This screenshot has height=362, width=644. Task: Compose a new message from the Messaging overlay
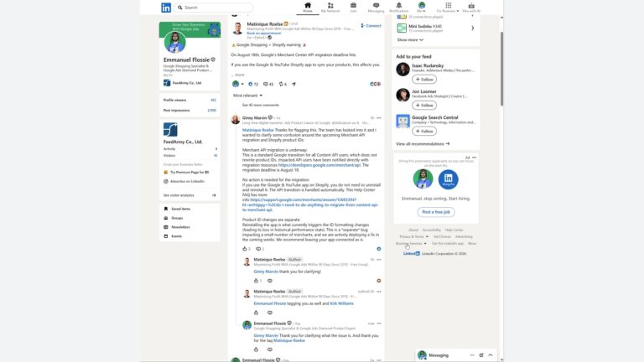[x=481, y=355]
